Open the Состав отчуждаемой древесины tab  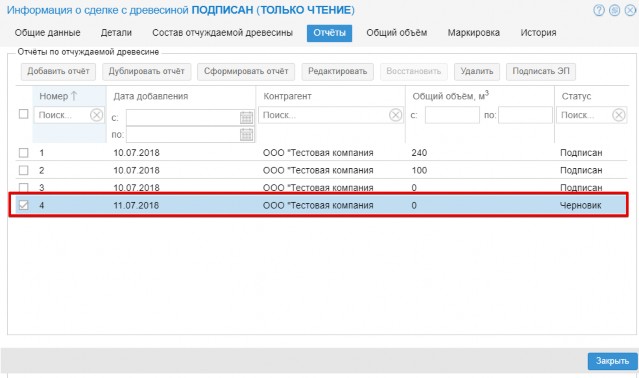point(223,33)
